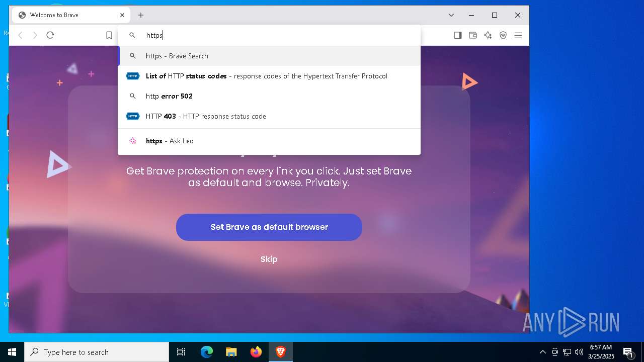
Task: Click the taskbar search box
Action: (97, 352)
